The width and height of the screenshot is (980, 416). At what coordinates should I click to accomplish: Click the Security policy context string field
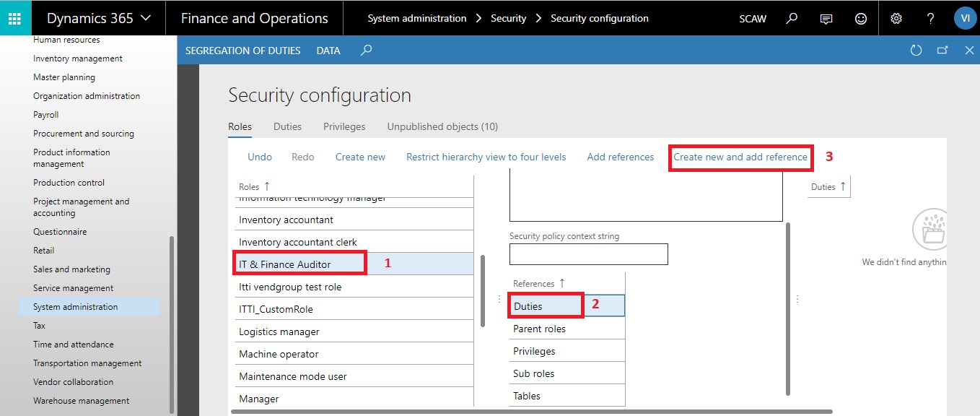coord(588,253)
